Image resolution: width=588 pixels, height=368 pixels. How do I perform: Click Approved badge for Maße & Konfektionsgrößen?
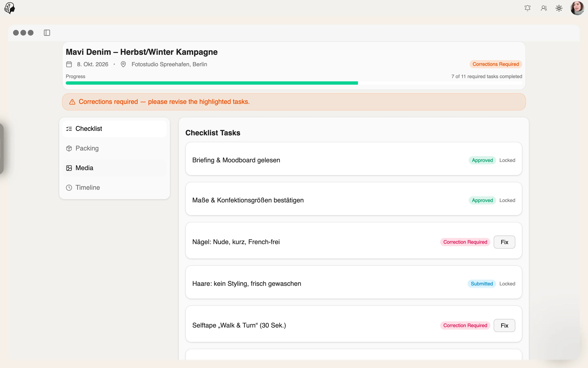(x=482, y=200)
